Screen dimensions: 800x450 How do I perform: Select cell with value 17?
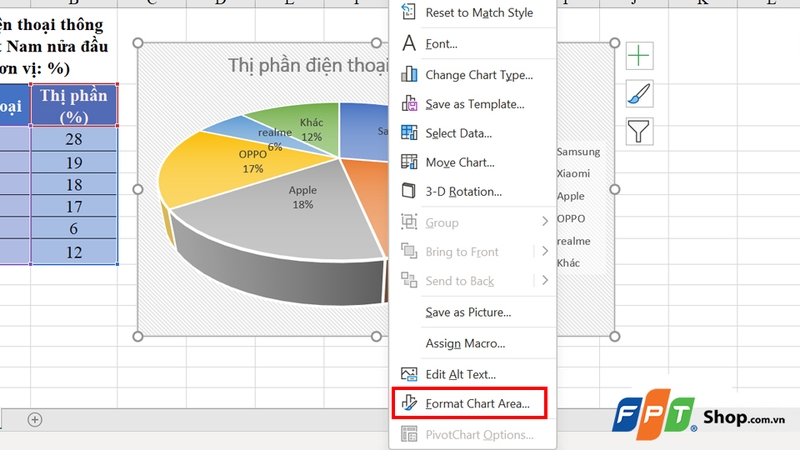74,206
